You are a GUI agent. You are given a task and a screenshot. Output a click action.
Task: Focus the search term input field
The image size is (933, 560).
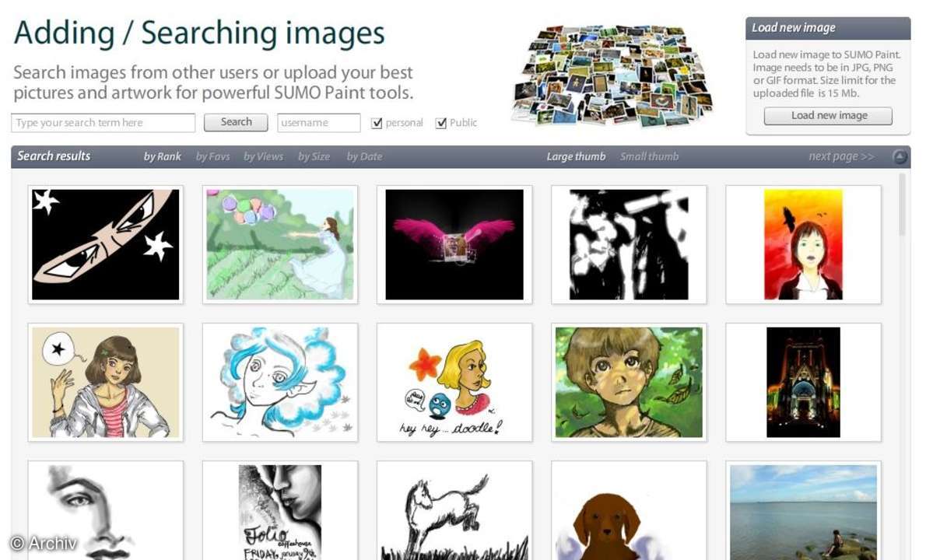[x=103, y=123]
